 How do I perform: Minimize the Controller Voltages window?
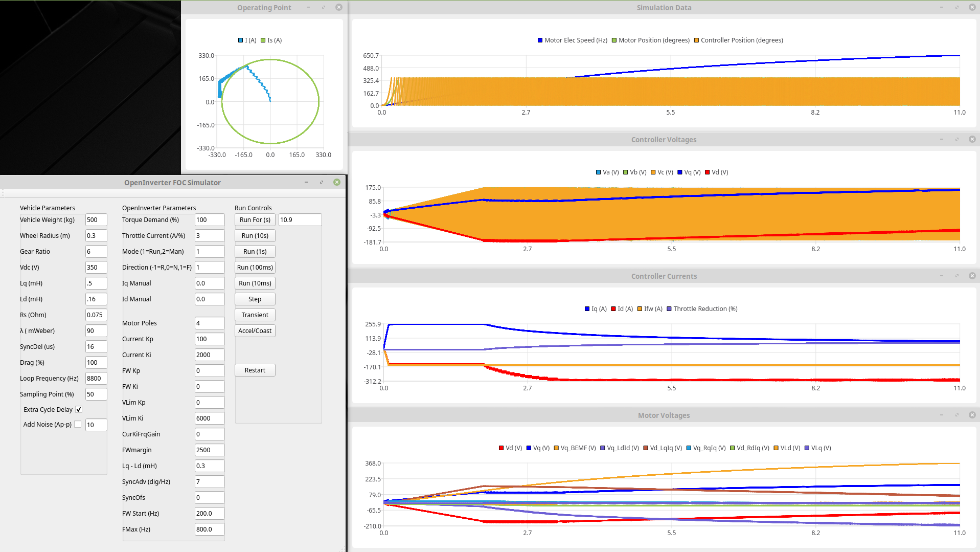point(941,139)
